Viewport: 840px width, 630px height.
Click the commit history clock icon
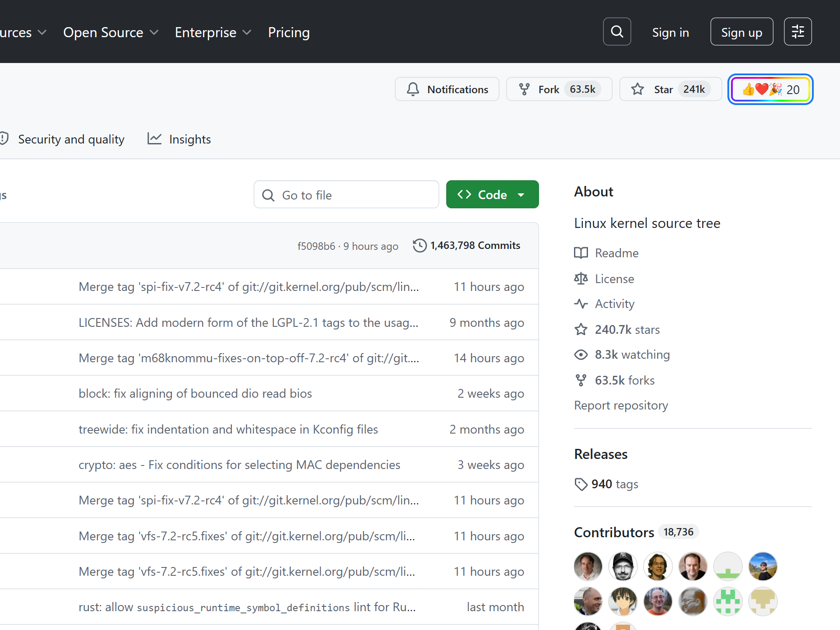click(x=420, y=245)
